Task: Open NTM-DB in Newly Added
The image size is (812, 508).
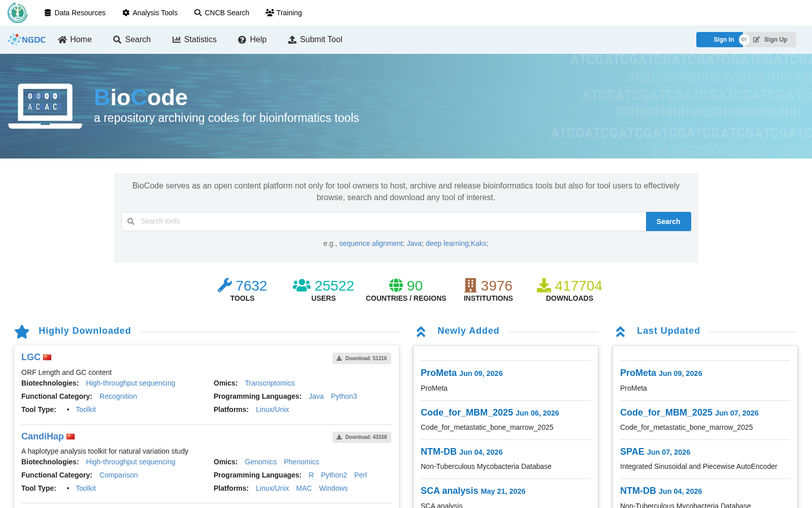Action: click(439, 452)
